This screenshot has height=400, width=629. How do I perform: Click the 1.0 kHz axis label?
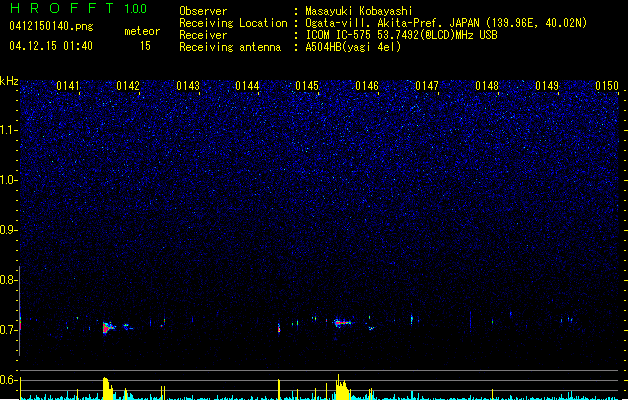point(8,180)
